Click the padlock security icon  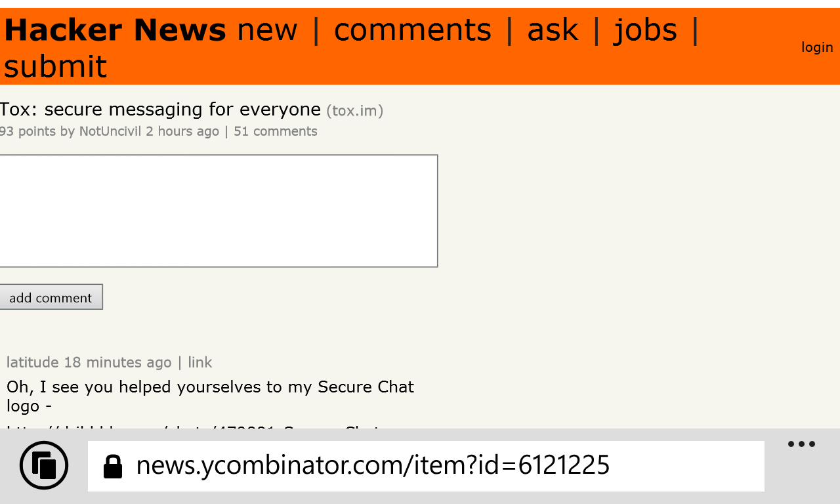point(113,467)
